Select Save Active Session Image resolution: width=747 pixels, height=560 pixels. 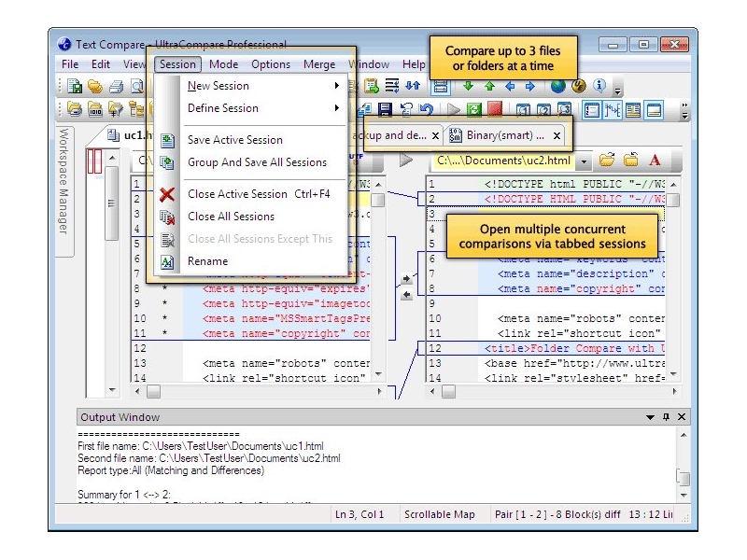coord(252,140)
